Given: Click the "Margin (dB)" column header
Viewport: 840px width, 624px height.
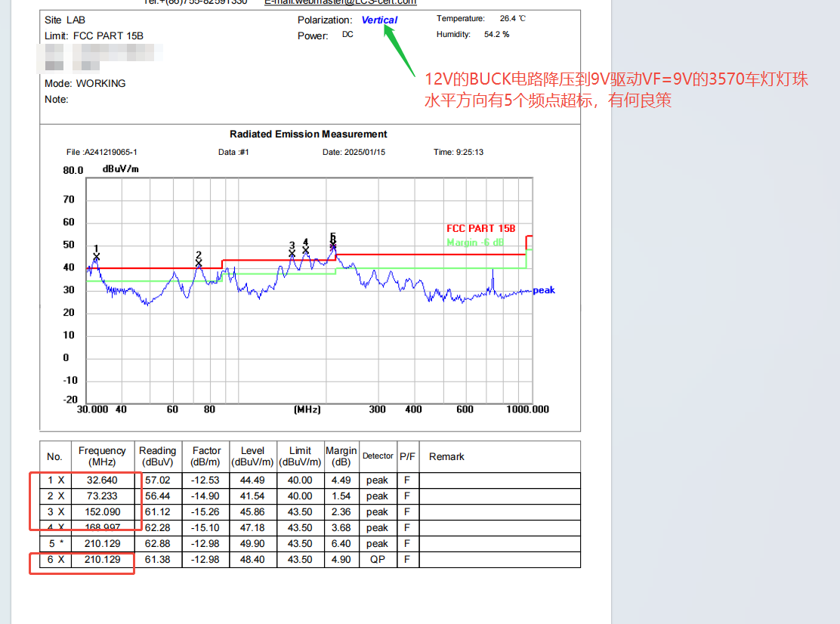Looking at the screenshot, I should click(341, 456).
